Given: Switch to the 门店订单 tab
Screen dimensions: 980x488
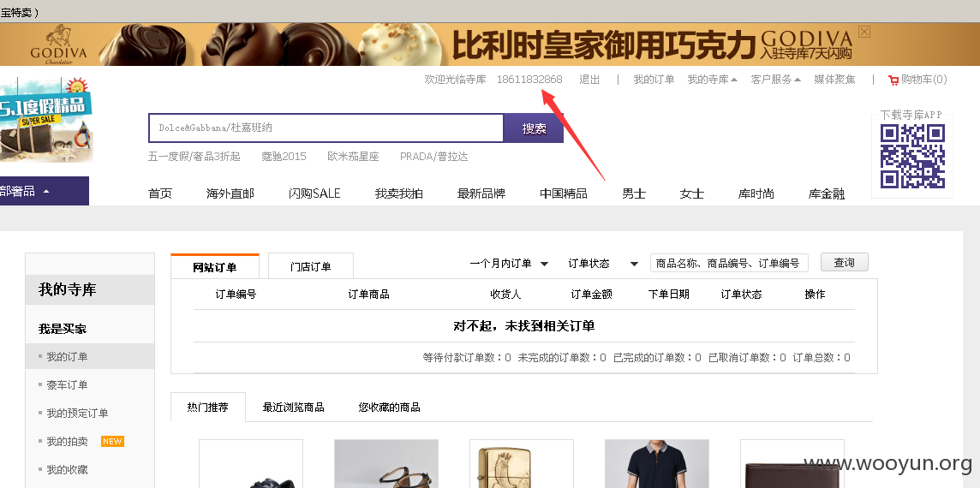Looking at the screenshot, I should [x=311, y=266].
